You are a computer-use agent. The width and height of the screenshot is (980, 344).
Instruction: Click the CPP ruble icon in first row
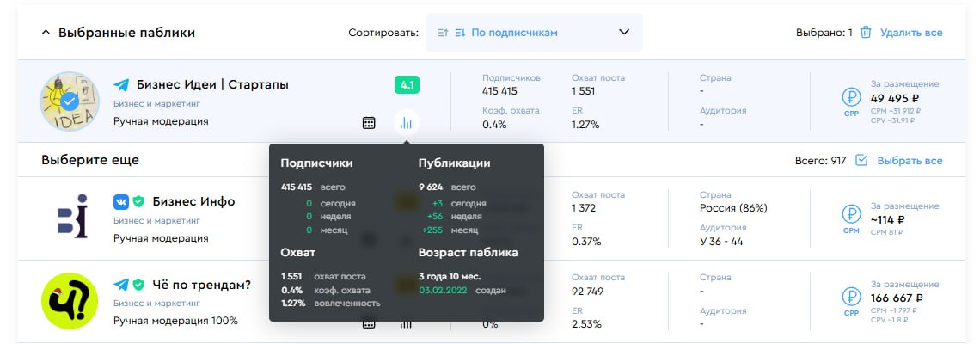(851, 100)
